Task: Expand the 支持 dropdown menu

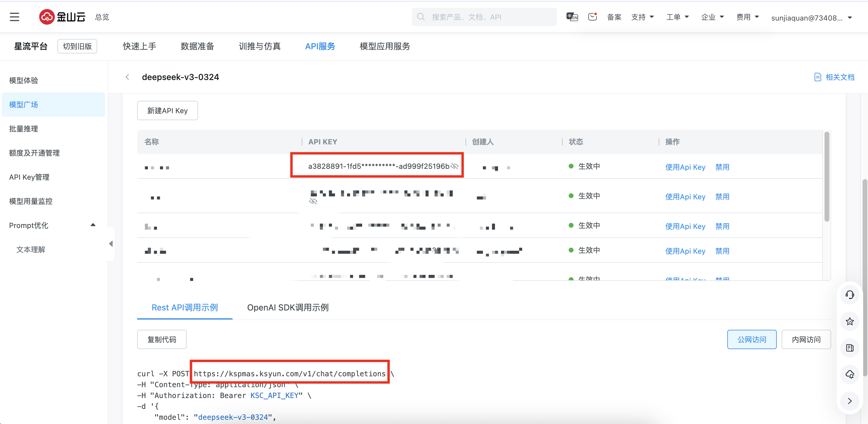Action: pyautogui.click(x=642, y=17)
